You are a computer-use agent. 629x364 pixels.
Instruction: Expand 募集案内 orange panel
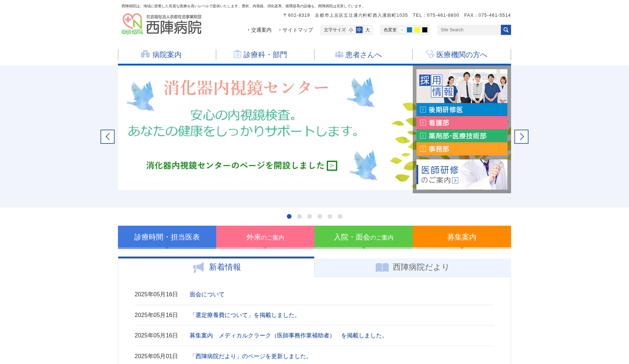point(462,237)
